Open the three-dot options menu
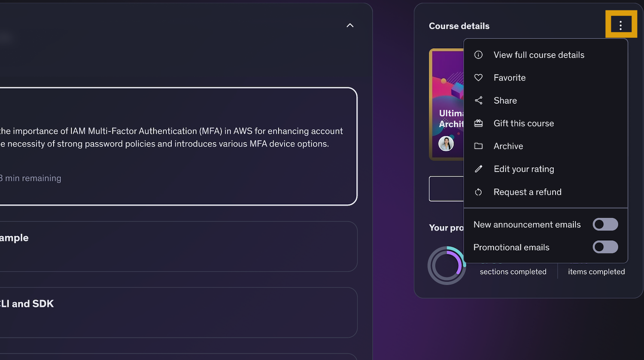The height and width of the screenshot is (360, 644). tap(621, 24)
